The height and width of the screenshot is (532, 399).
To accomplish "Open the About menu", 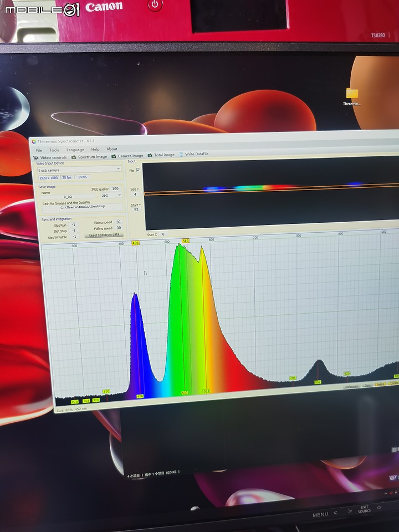I will pyautogui.click(x=111, y=149).
